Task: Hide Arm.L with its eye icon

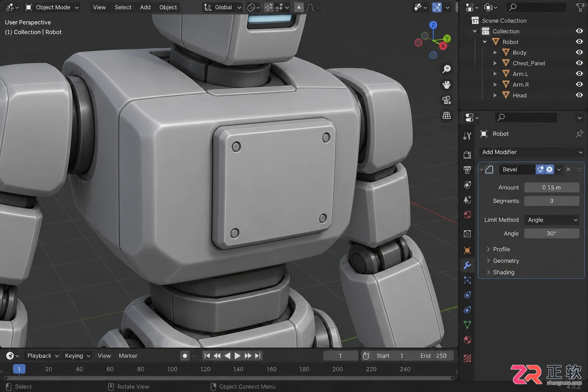Action: coord(579,73)
